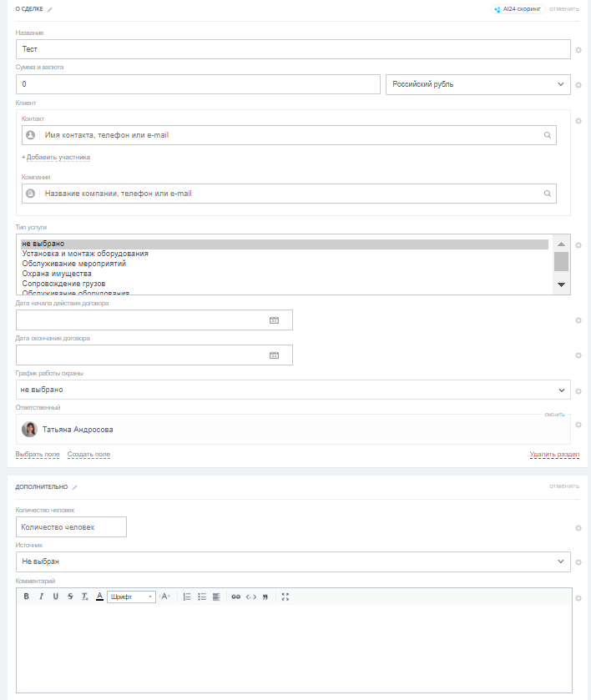This screenshot has height=700, width=591.
Task: Open the text color picker in the editor
Action: click(99, 597)
